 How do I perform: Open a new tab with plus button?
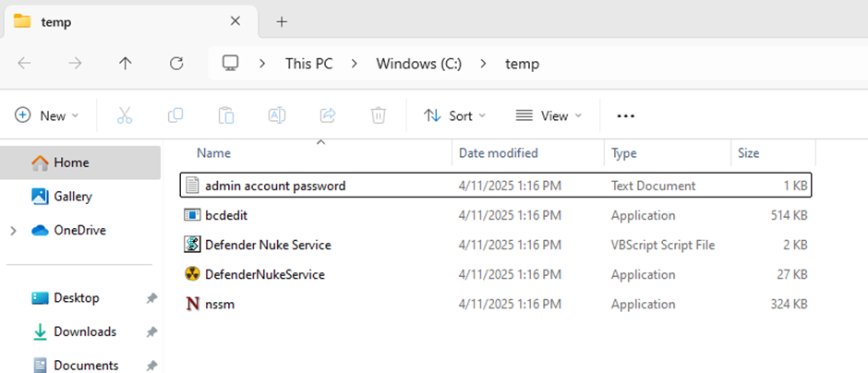(x=282, y=21)
